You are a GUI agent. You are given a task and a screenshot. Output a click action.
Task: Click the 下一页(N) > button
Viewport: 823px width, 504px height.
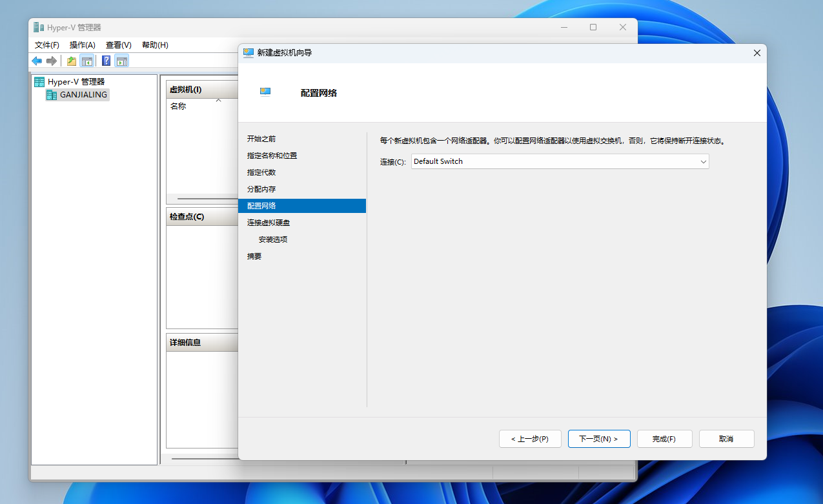click(599, 439)
